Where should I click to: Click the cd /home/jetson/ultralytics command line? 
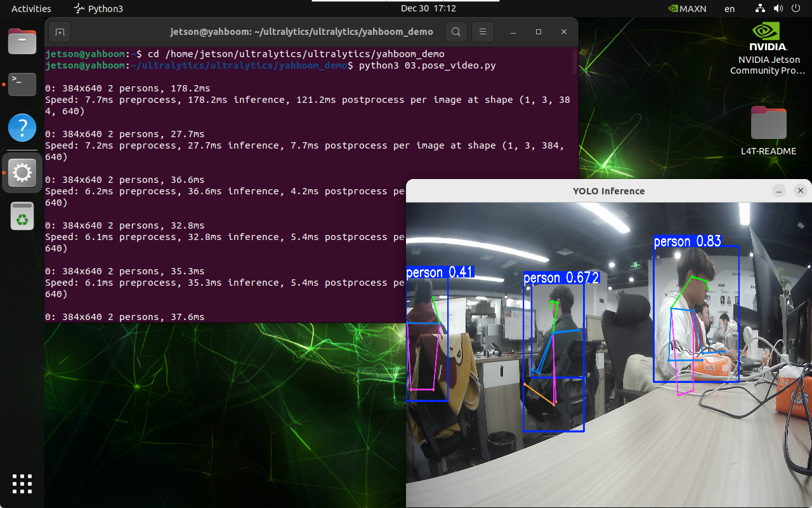click(x=296, y=54)
